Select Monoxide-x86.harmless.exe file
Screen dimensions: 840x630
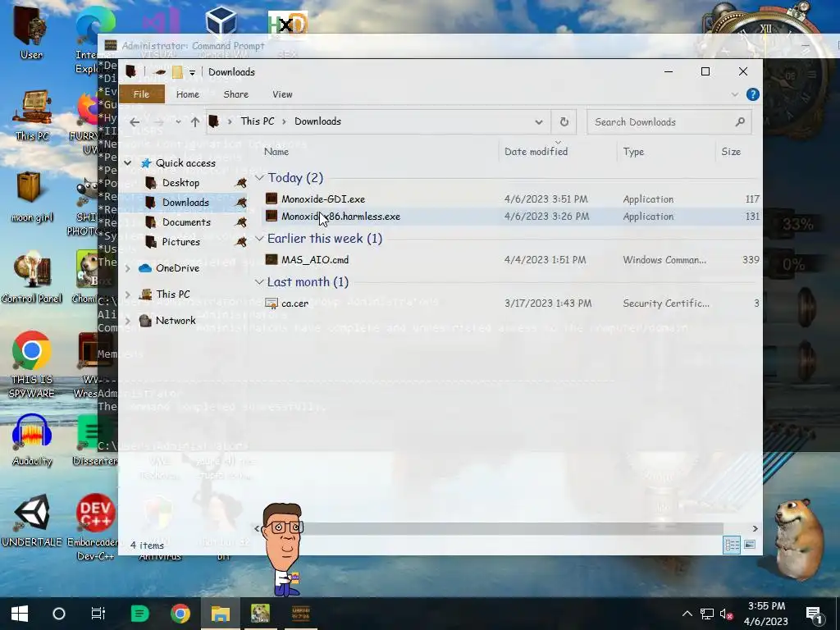(x=512, y=217)
